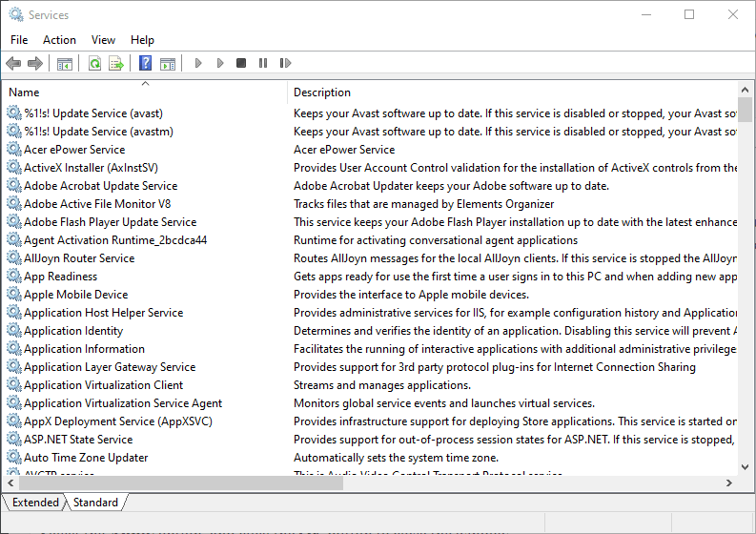The width and height of the screenshot is (756, 534).
Task: Click the vertical scrollbar up arrow
Action: [745, 90]
